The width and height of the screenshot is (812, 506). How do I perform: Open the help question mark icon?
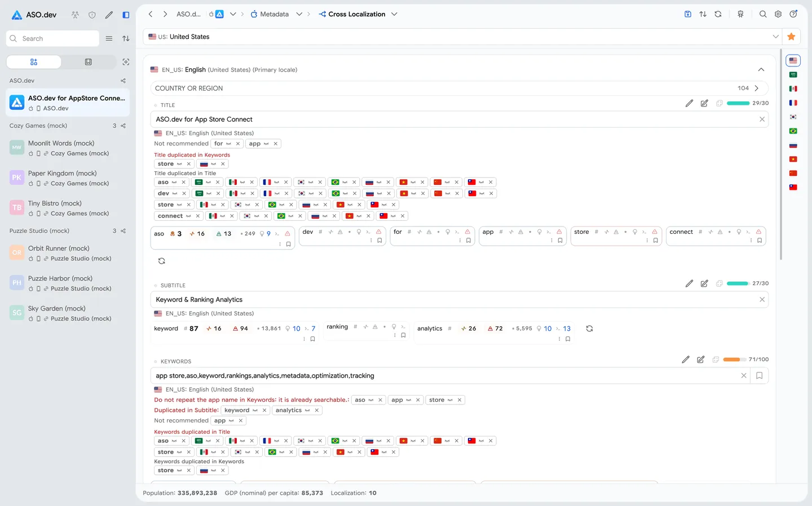793,14
